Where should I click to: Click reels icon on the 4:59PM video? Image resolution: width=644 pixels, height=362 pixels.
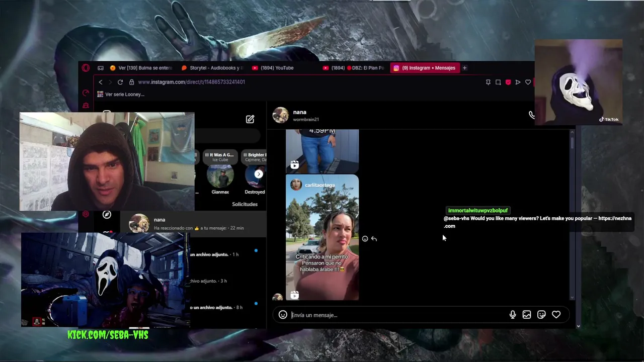coord(294,165)
